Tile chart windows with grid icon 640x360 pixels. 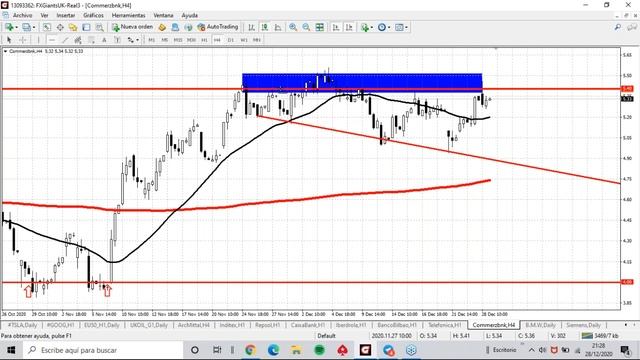[x=320, y=27]
